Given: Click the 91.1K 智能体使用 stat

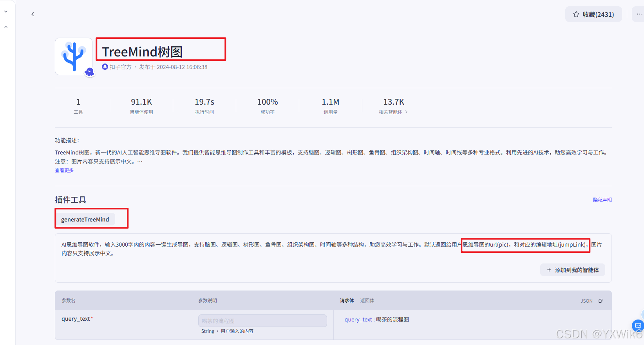Looking at the screenshot, I should coord(141,106).
